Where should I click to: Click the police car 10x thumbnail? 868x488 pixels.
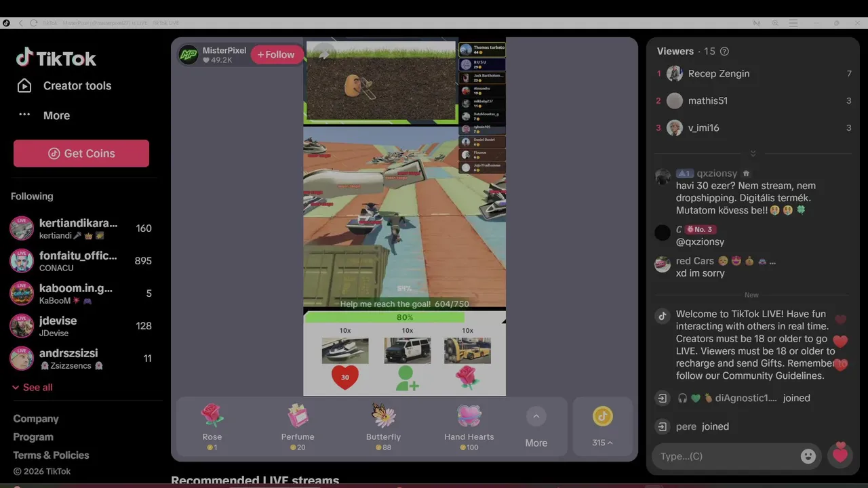(407, 351)
